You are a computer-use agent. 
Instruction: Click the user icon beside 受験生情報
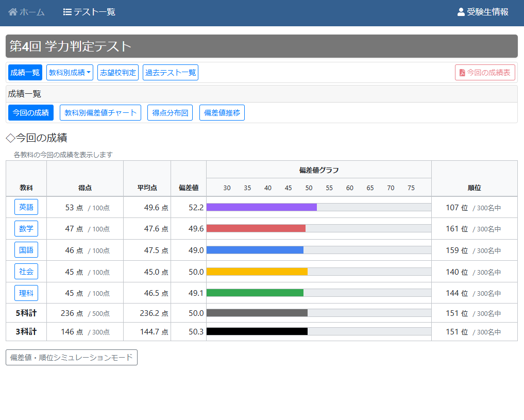(x=461, y=12)
